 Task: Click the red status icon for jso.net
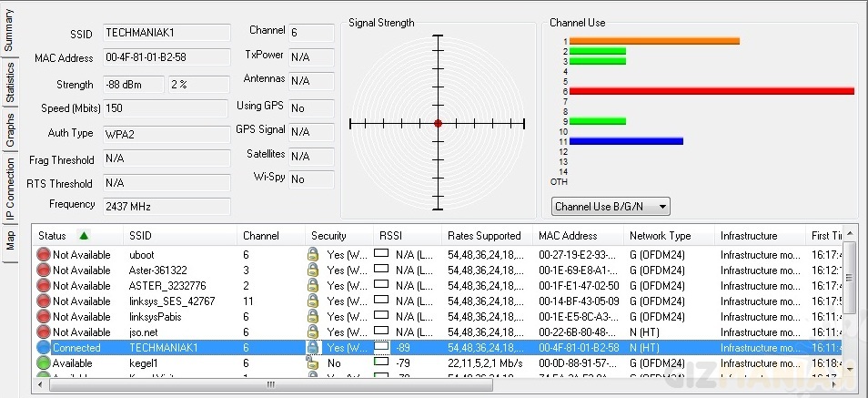point(44,332)
